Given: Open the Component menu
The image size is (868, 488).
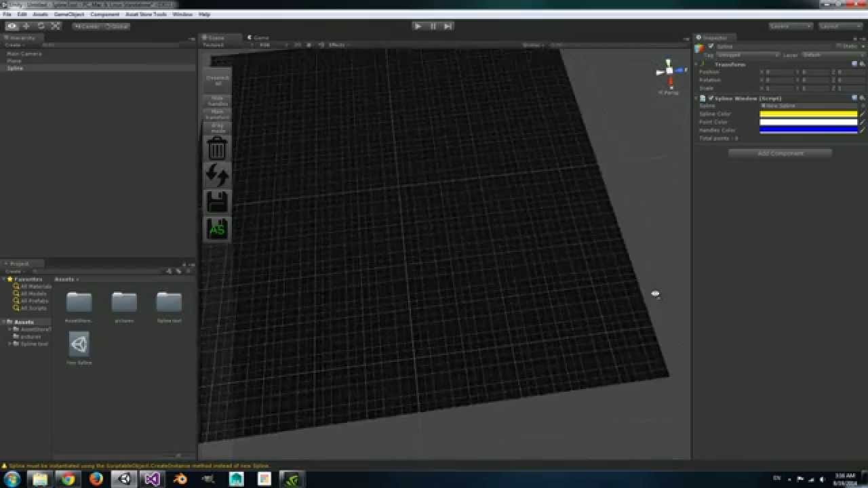Looking at the screenshot, I should click(x=104, y=14).
